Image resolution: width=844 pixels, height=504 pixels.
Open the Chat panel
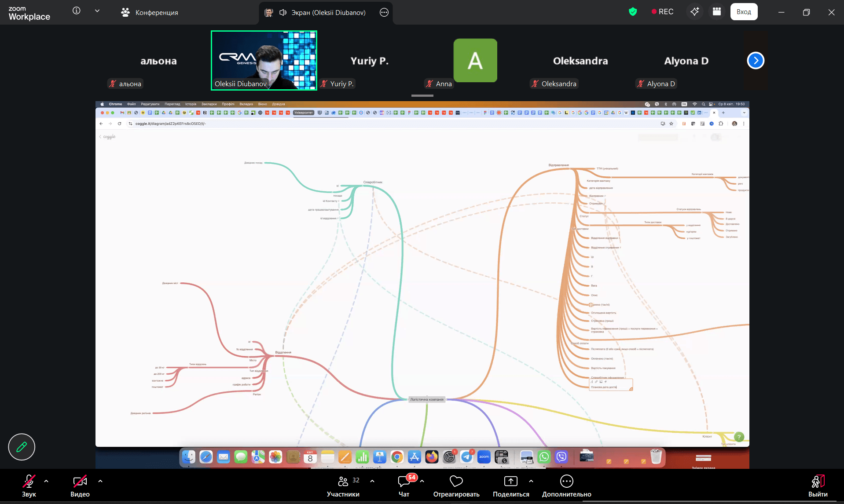click(x=404, y=486)
